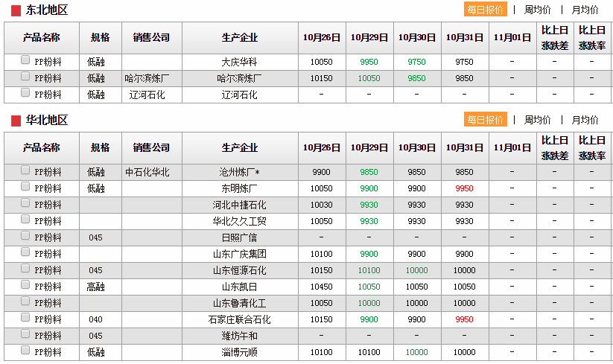Check the 哈尔滨炼厂 PP粉料 row checkbox
The image size is (613, 364).
[25, 76]
